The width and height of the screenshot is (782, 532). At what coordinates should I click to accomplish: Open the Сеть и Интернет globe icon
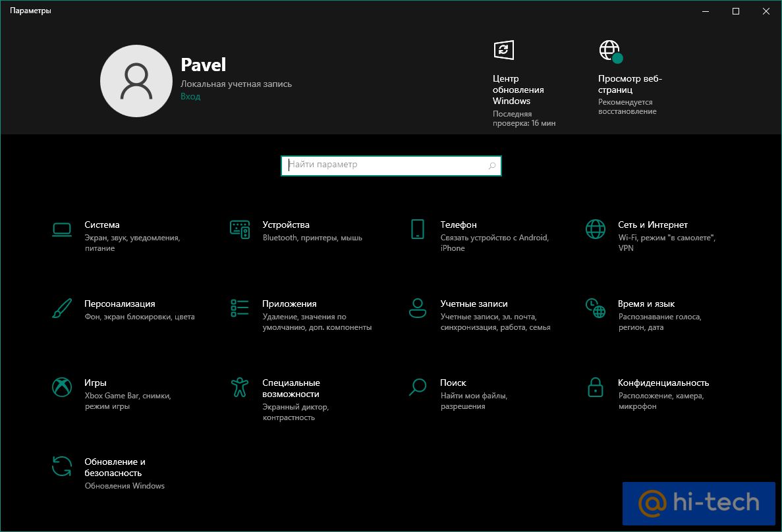596,229
